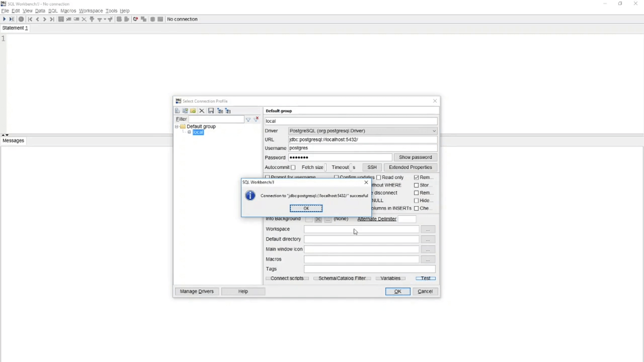The width and height of the screenshot is (644, 362).
Task: Collapse the Default group tree node
Action: [177, 127]
